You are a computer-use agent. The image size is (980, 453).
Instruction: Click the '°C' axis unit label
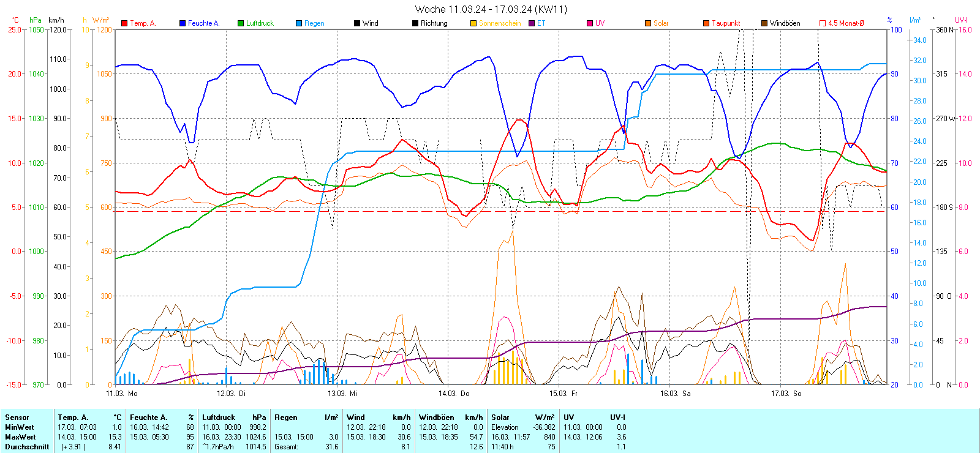15,20
